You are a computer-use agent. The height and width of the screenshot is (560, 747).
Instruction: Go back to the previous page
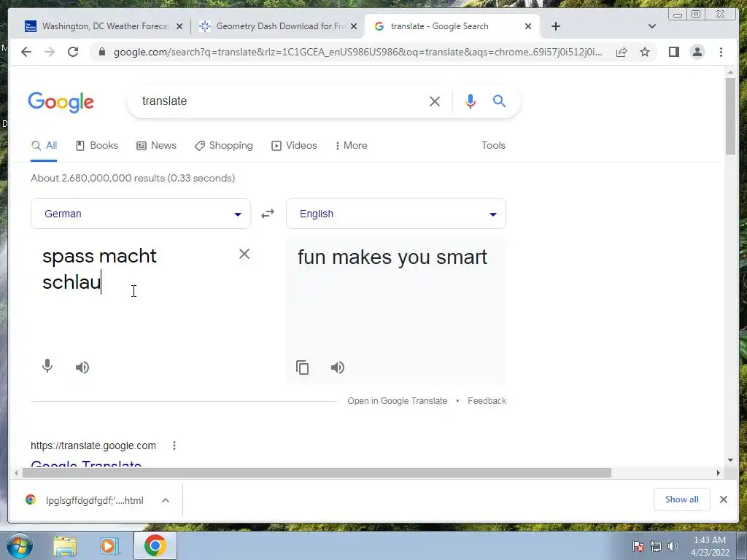click(26, 52)
